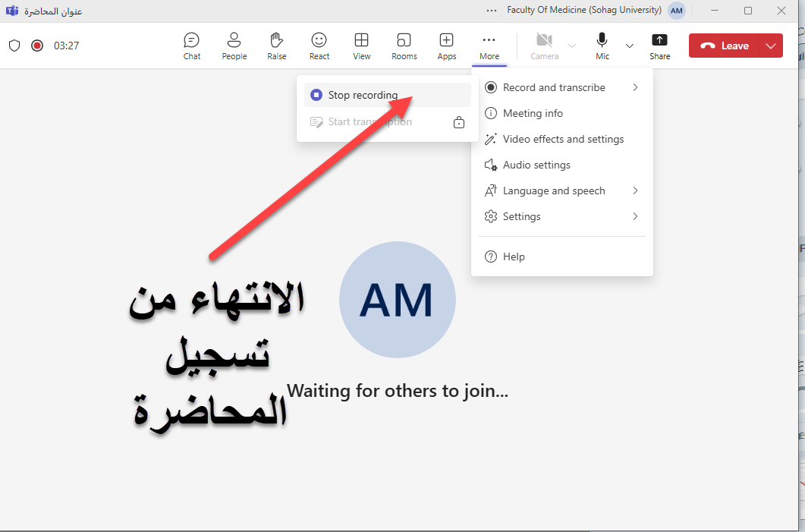Share your screen content

(659, 46)
